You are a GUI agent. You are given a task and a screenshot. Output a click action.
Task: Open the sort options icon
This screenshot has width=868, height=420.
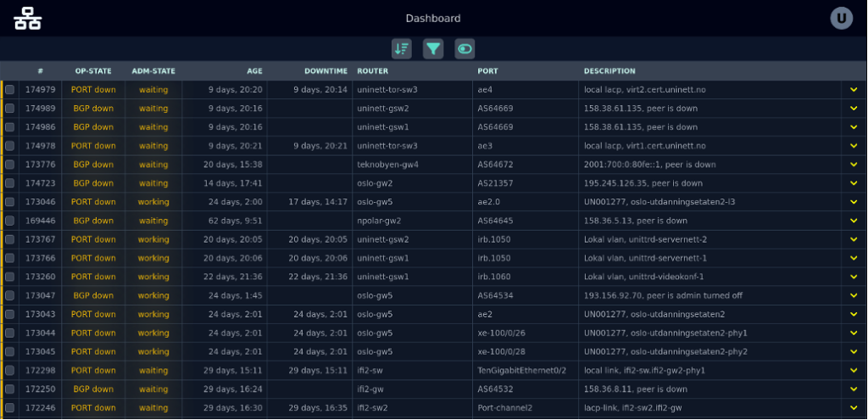pos(402,49)
